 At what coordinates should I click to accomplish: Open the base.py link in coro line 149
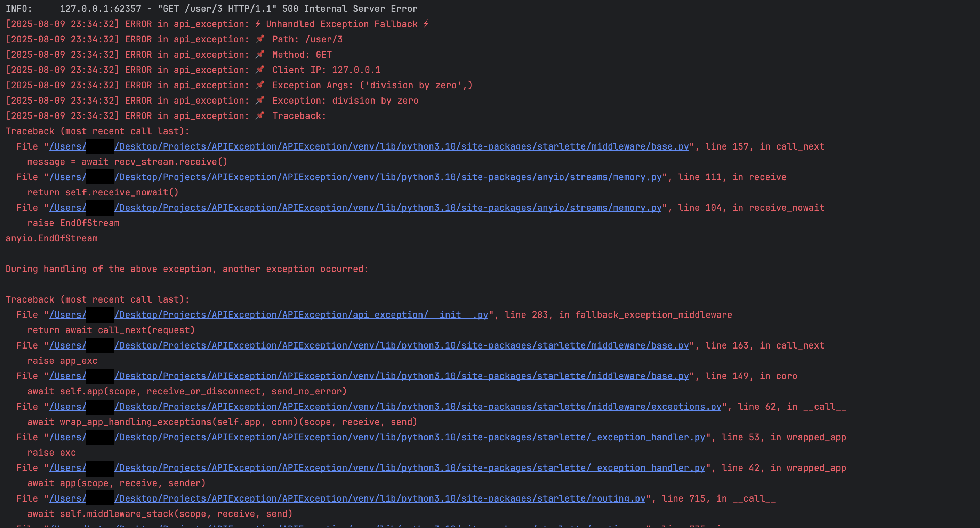[x=401, y=376]
